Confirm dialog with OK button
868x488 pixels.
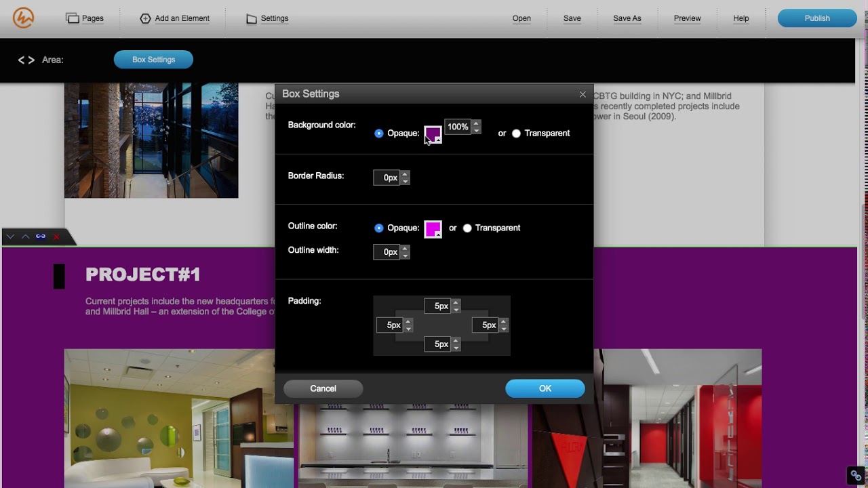tap(545, 388)
